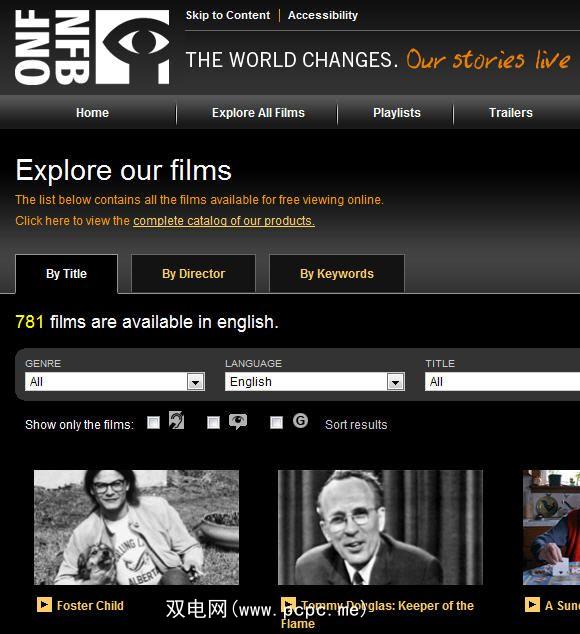Open the Title dropdown showing All
This screenshot has height=634, width=580.
[x=502, y=382]
